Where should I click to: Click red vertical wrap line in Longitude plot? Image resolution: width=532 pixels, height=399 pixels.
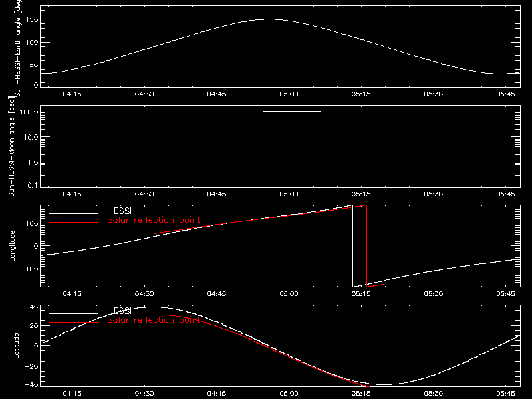point(367,246)
